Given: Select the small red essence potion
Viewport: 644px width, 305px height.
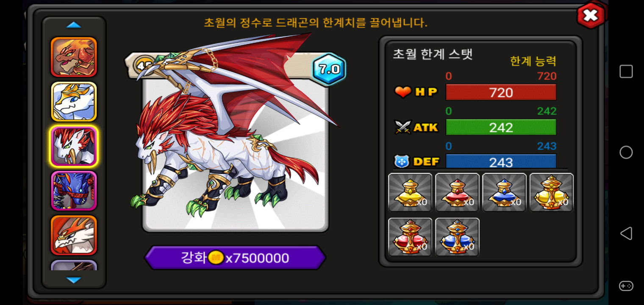Looking at the screenshot, I should [x=457, y=192].
